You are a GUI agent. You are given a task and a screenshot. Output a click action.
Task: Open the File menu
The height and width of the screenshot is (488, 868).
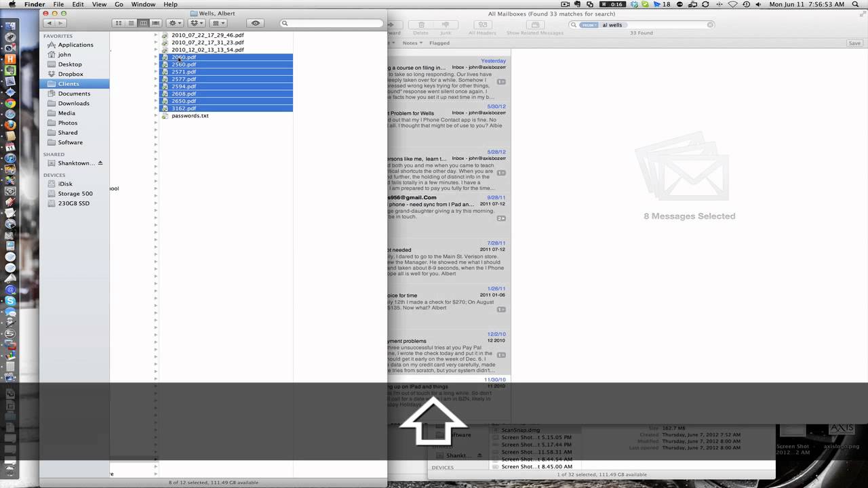click(x=59, y=4)
